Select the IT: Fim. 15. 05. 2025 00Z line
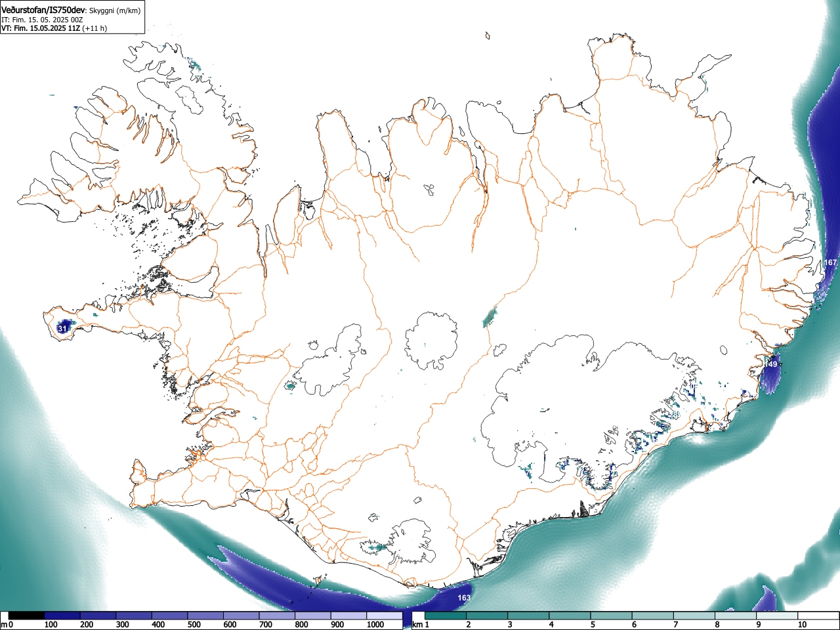The width and height of the screenshot is (840, 630). pos(42,20)
